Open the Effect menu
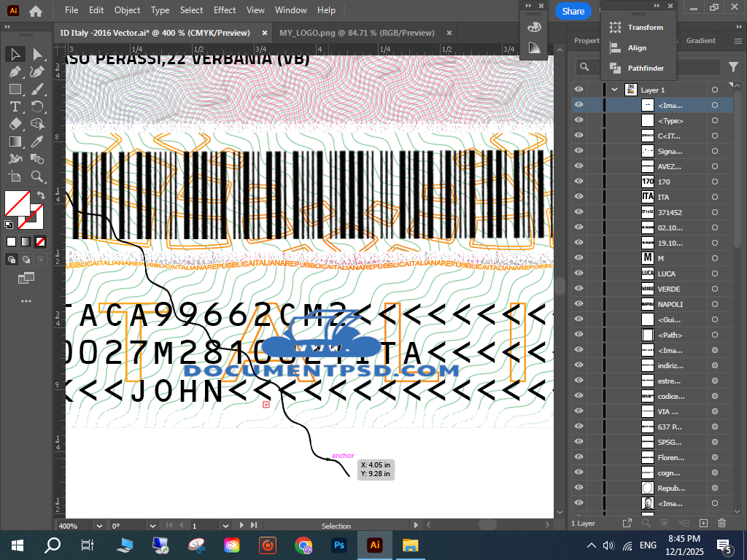This screenshot has height=560, width=747. (225, 10)
